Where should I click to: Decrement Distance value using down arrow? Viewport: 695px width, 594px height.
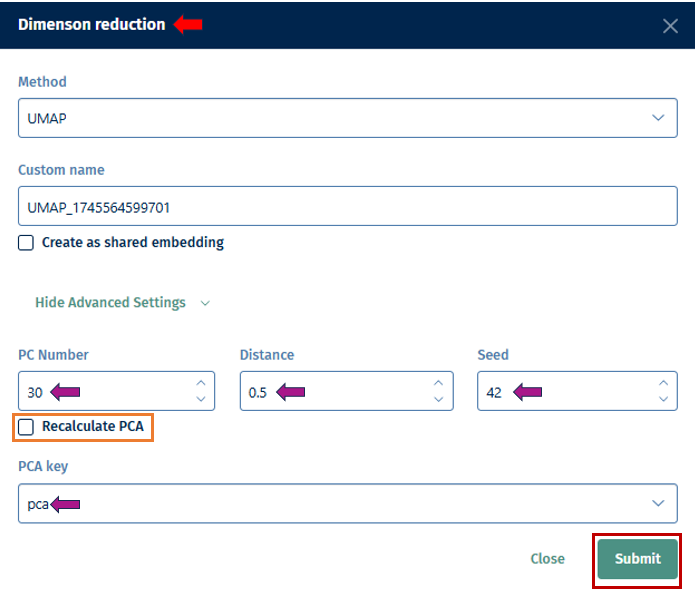tap(438, 400)
